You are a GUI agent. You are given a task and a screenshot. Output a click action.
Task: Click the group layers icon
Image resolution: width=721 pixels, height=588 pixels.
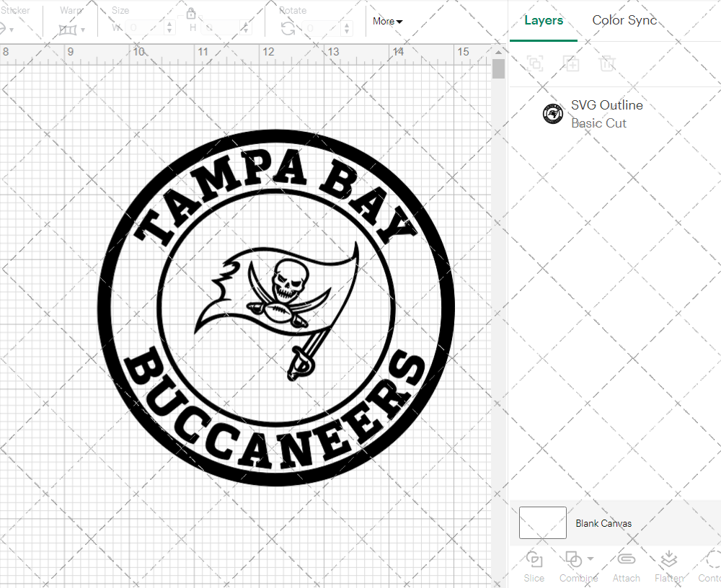pos(535,63)
